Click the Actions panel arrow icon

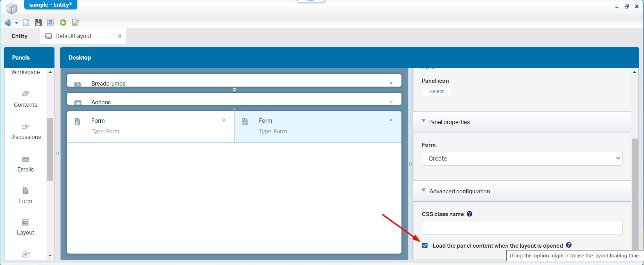point(78,103)
